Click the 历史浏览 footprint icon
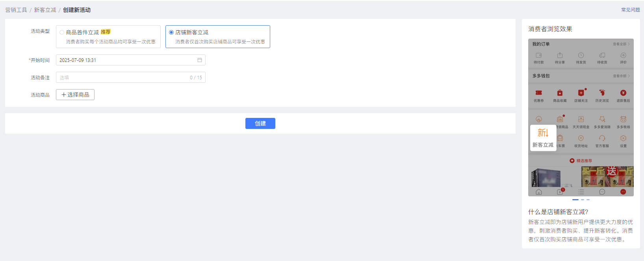 point(602,95)
